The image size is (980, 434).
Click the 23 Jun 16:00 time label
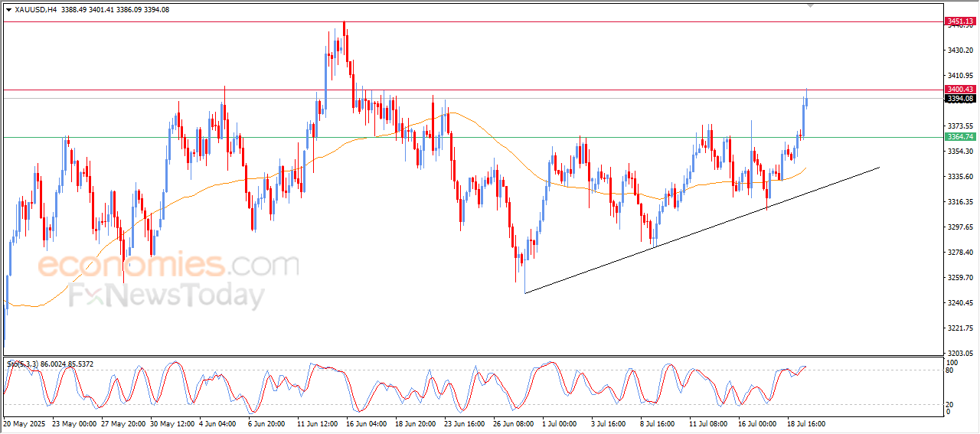pyautogui.click(x=465, y=423)
